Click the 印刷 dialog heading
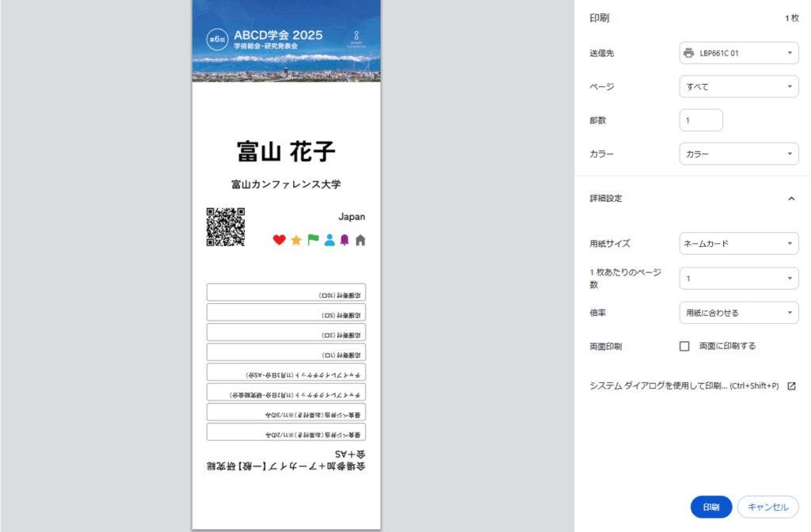 (600, 18)
